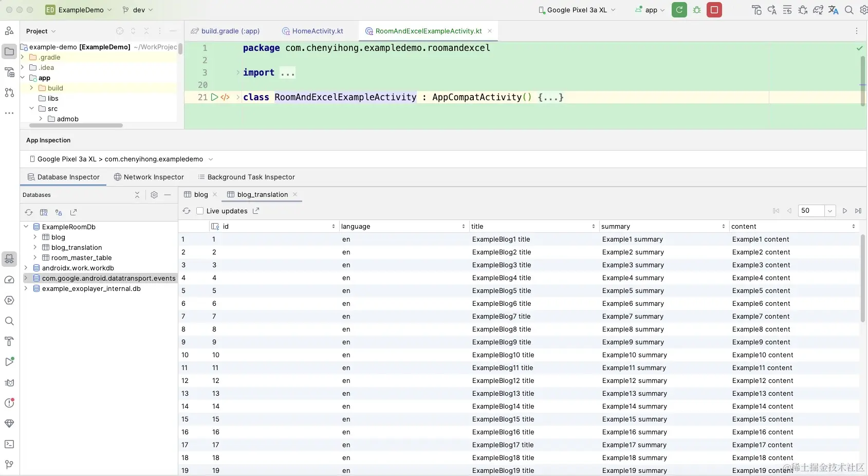Switch to HomeActivity.kt editor tab
This screenshot has height=476, width=868.
pyautogui.click(x=312, y=31)
